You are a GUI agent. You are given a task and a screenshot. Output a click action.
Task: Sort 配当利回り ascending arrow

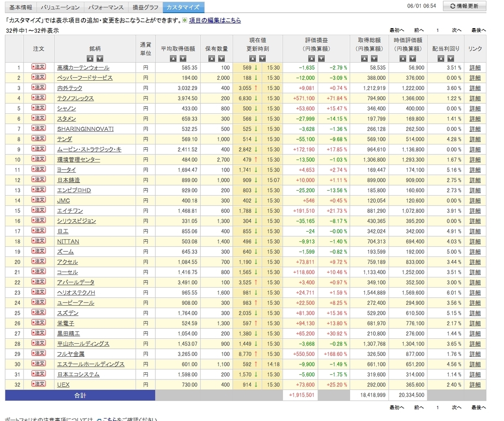tap(441, 59)
